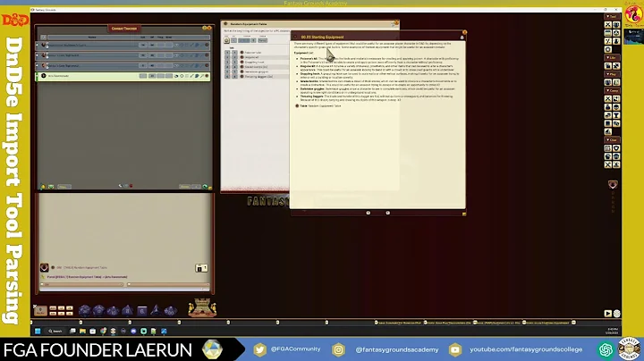Click the chalice icon in the Campaign section
This screenshot has width=644, height=361.
[x=616, y=115]
